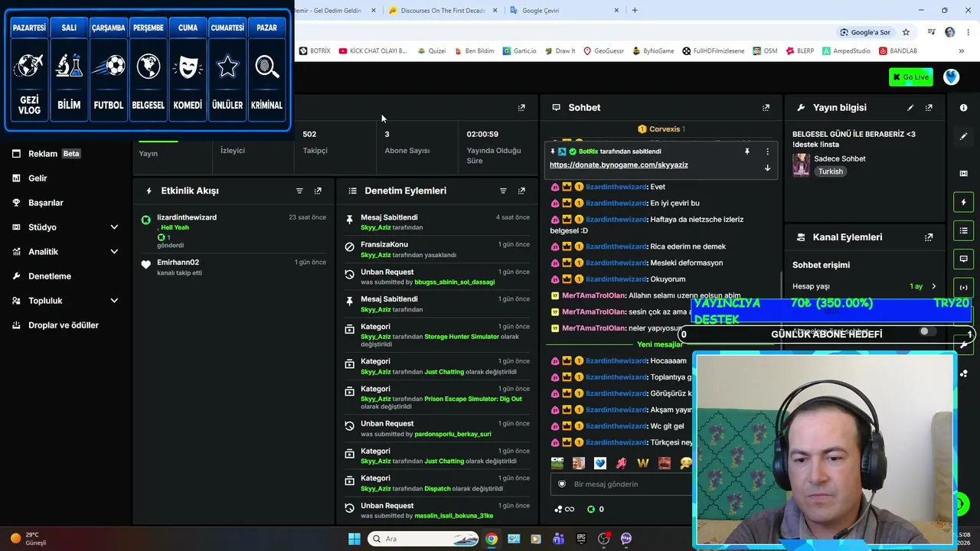This screenshot has width=980, height=551.
Task: Expand the Analitik sidebar menu
Action: [64, 252]
